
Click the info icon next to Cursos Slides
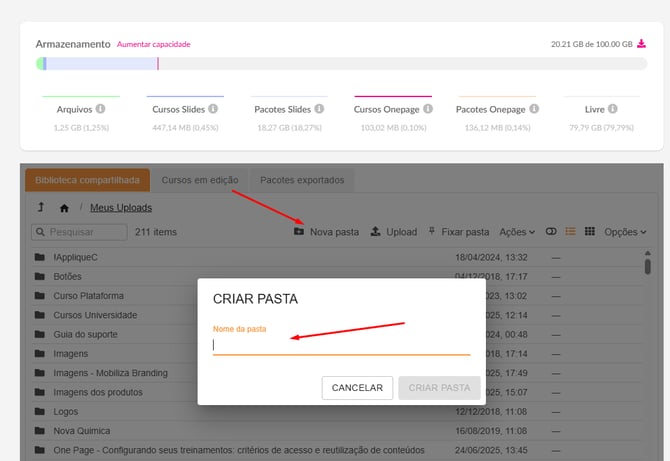point(214,109)
